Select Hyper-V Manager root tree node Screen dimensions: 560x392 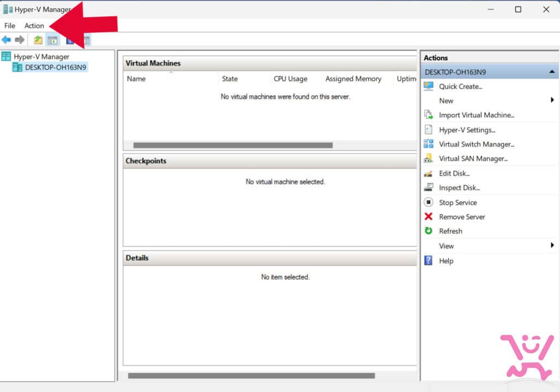(42, 56)
